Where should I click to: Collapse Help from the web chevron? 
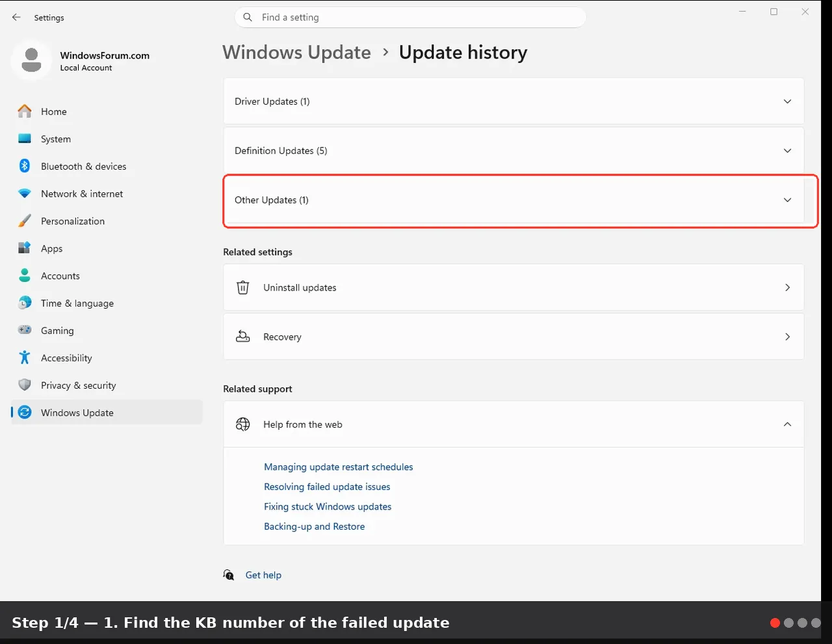click(787, 424)
